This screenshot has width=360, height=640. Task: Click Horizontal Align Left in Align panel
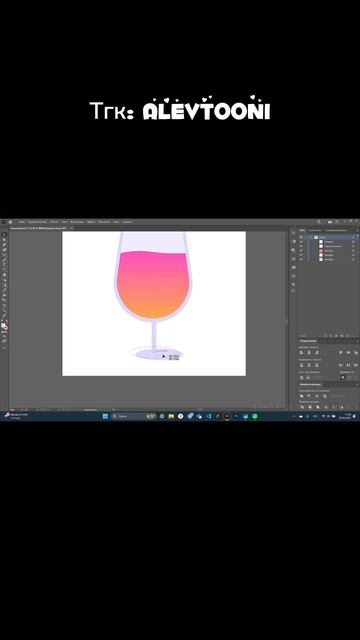coord(301,353)
